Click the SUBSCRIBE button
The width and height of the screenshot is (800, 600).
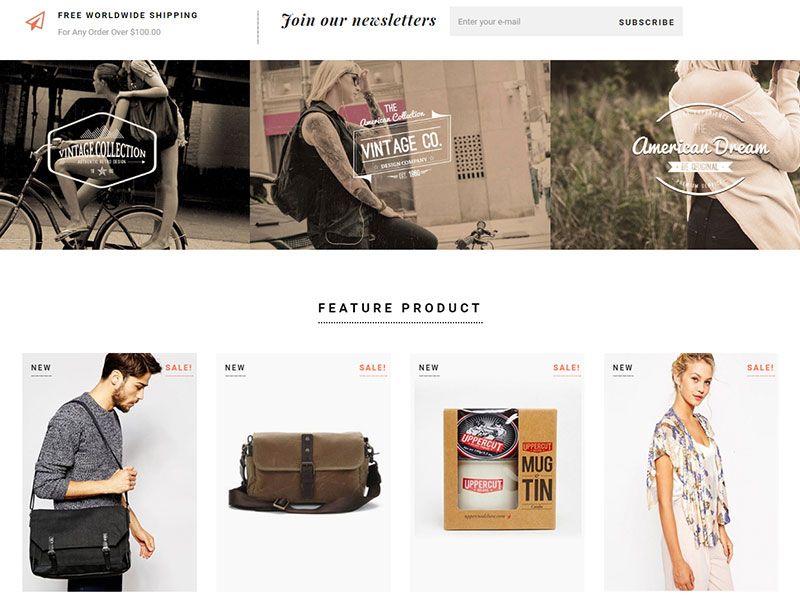[646, 22]
